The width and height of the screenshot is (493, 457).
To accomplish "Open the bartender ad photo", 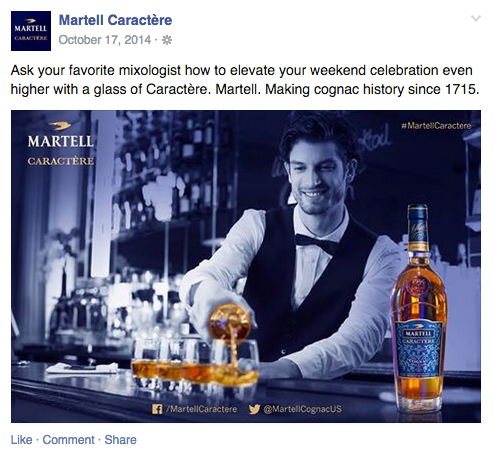I will coord(246,266).
